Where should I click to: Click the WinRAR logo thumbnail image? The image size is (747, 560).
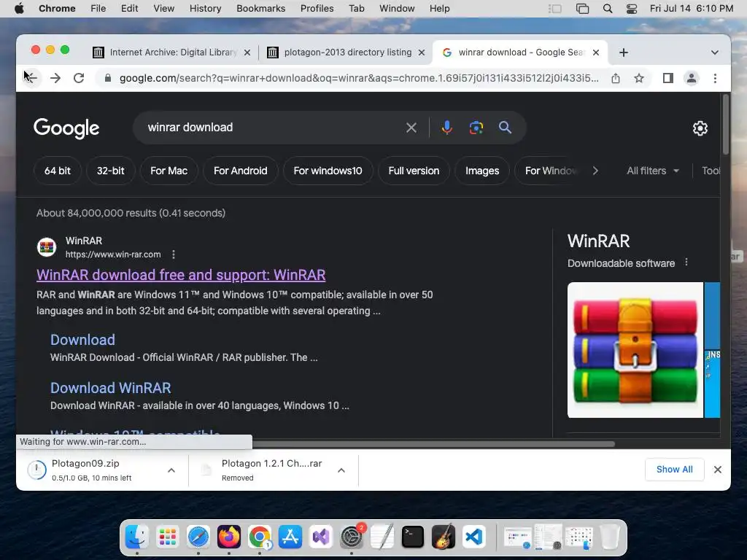(635, 350)
